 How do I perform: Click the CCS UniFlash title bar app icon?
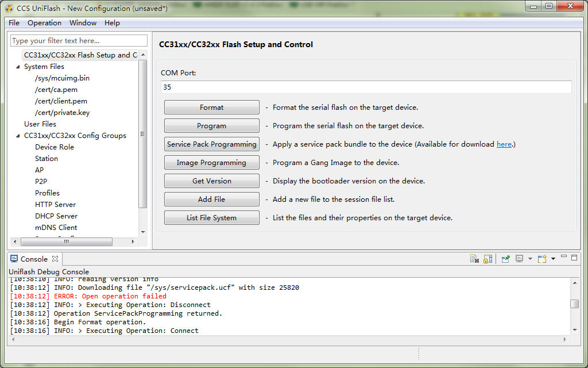pos(9,8)
